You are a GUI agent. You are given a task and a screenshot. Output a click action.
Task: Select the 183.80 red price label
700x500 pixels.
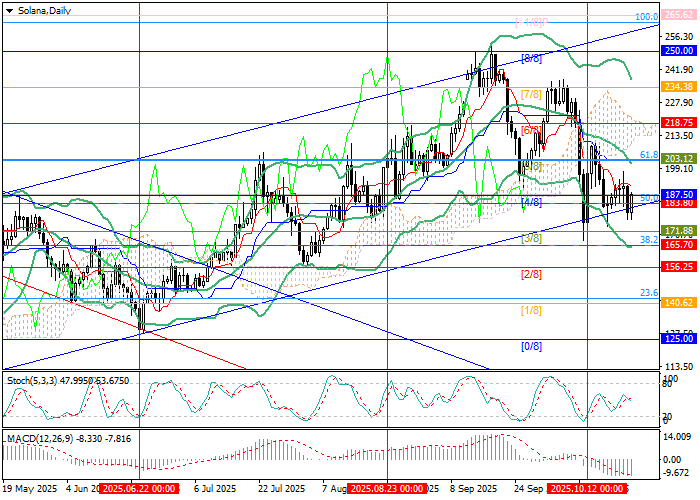click(x=679, y=204)
